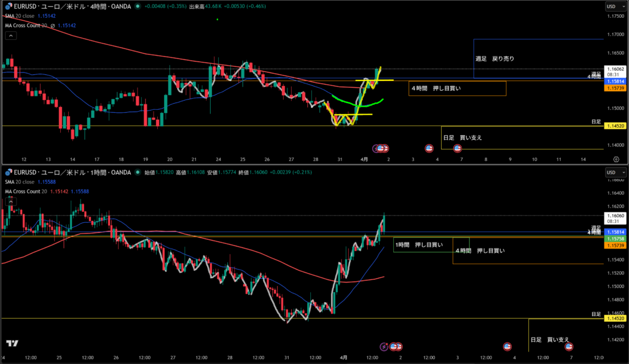Viewport: 629px width, 364px height.
Task: Open the US flag event below 日足 買い支え on the 4-hour chart
Action: [457, 149]
